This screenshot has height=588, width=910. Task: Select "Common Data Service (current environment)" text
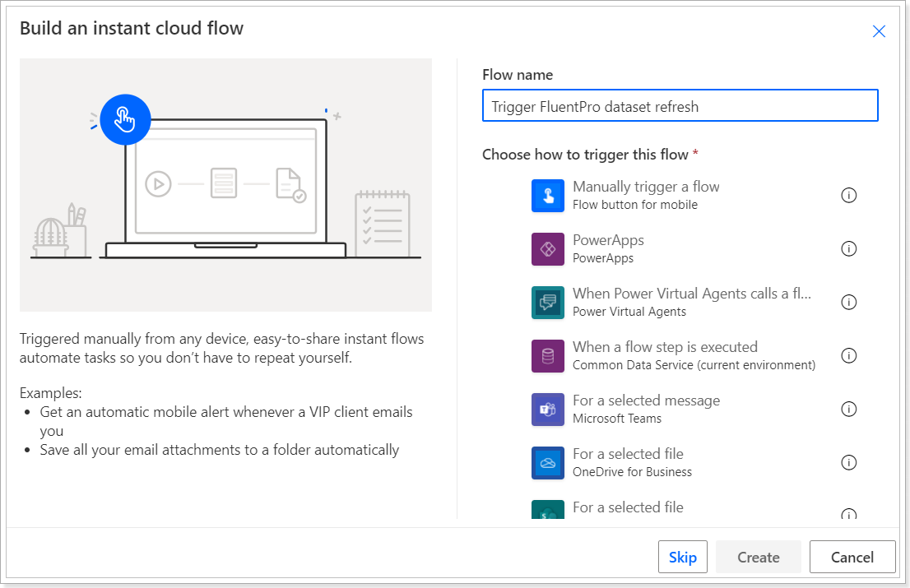[694, 365]
